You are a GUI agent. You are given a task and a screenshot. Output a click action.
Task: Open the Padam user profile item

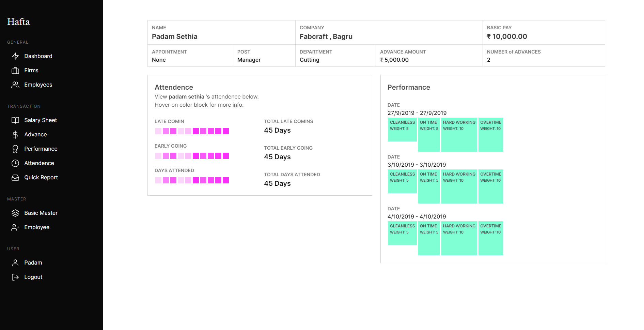point(33,263)
